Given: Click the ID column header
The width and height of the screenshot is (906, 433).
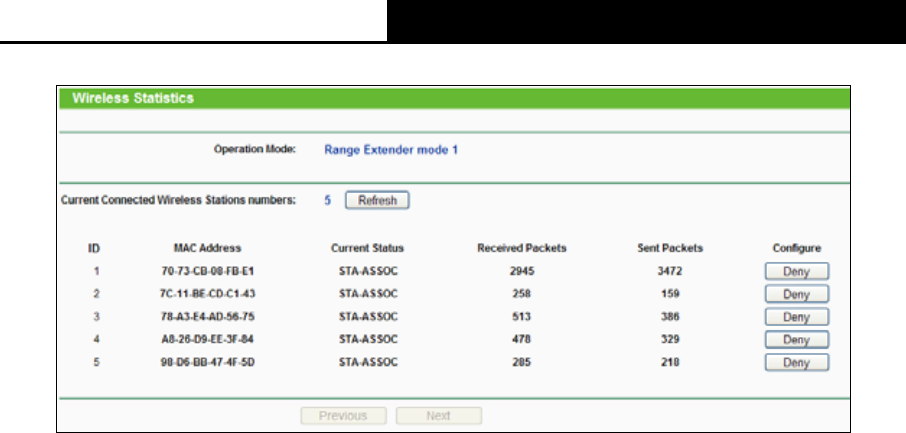Looking at the screenshot, I should (94, 249).
